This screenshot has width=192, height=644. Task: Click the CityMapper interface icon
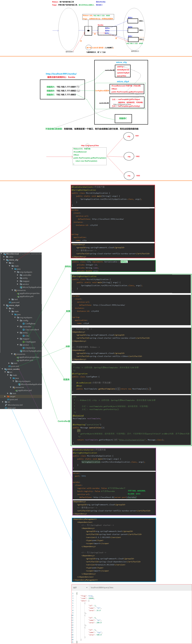click(24, 342)
